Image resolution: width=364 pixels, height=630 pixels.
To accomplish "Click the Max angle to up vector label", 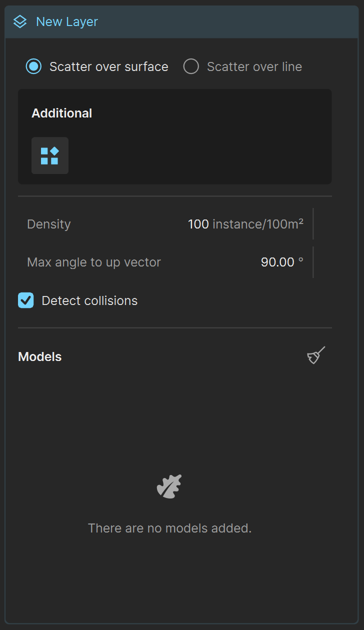I will [x=94, y=262].
